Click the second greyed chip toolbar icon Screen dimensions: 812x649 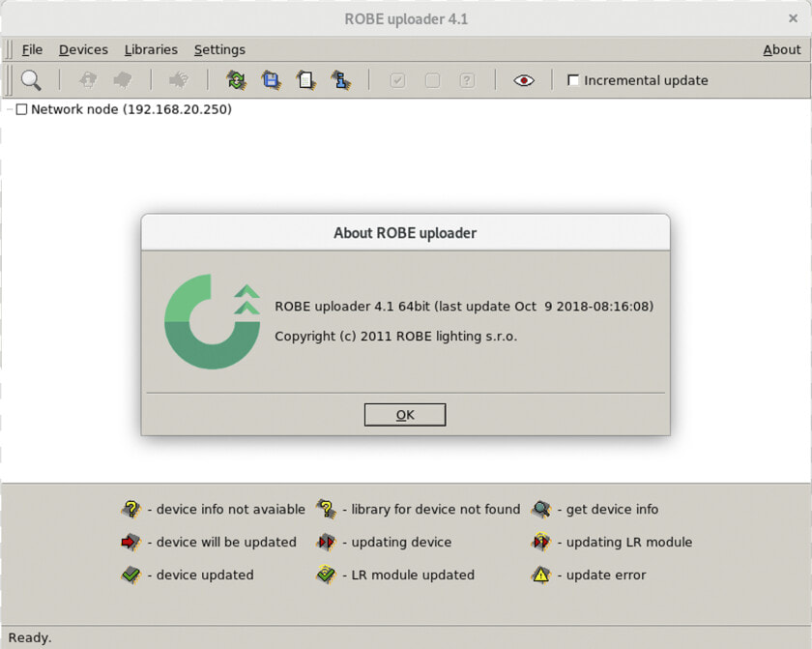coord(123,80)
